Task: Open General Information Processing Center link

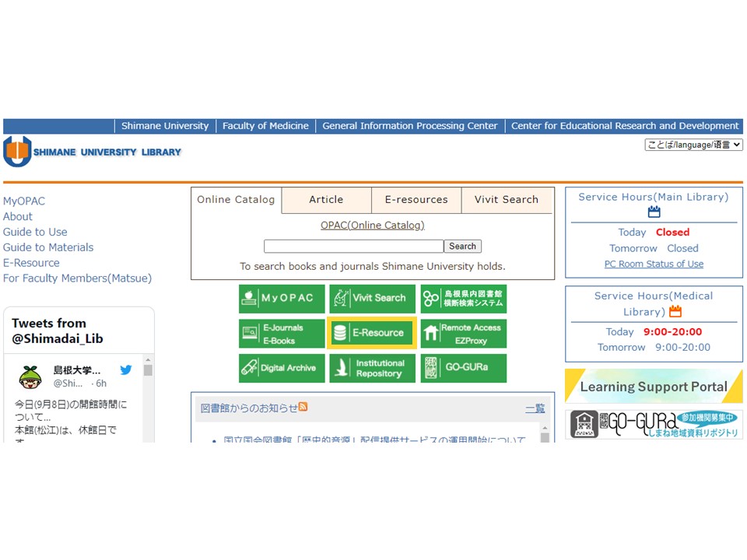Action: [x=410, y=126]
